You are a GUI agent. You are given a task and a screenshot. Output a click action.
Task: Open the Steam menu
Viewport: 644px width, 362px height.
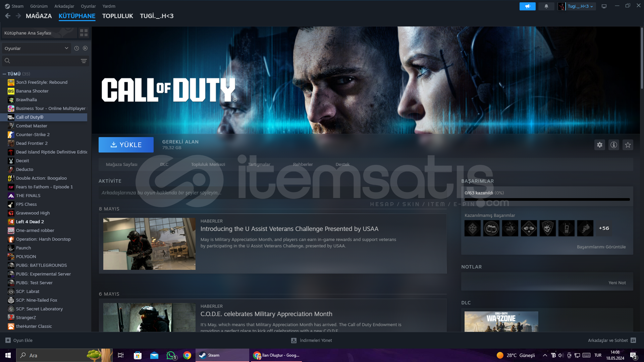[x=14, y=6]
